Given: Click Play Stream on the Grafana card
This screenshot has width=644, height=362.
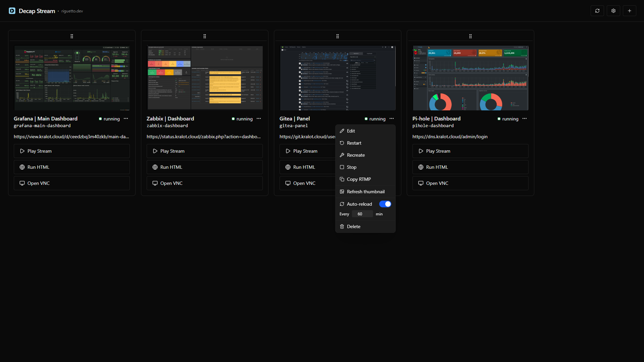Looking at the screenshot, I should 71,151.
